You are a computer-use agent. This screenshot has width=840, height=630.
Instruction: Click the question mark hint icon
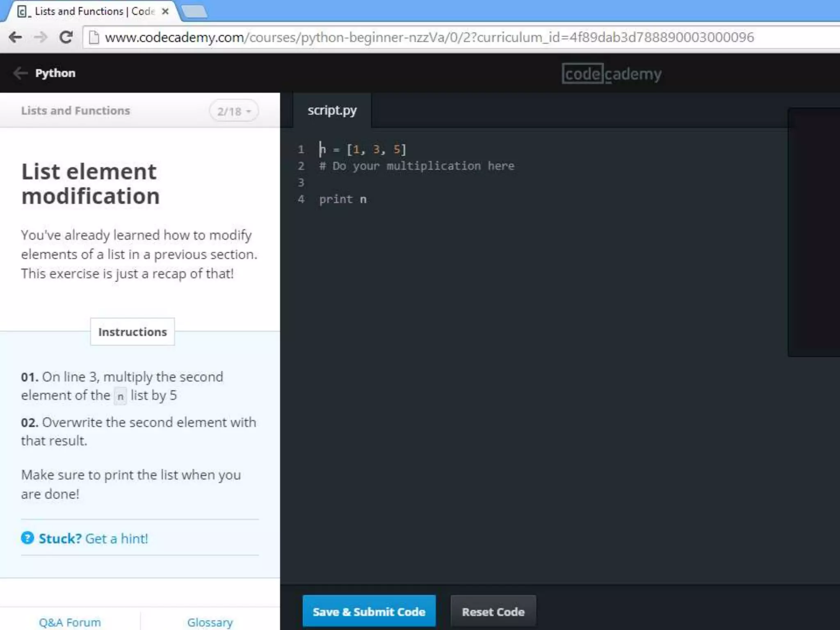pyautogui.click(x=27, y=538)
